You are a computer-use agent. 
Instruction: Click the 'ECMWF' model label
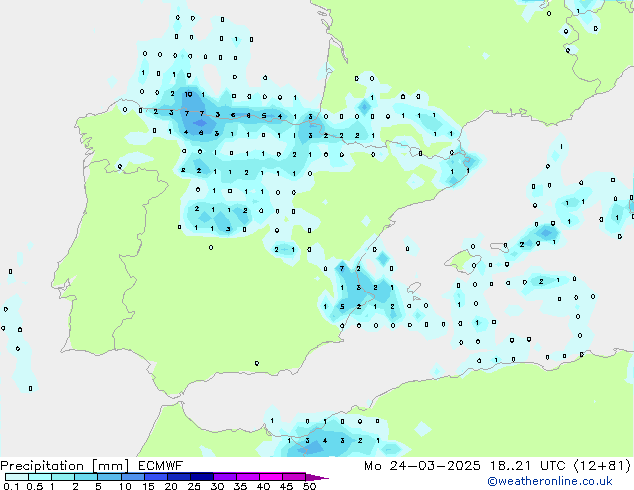pos(161,466)
